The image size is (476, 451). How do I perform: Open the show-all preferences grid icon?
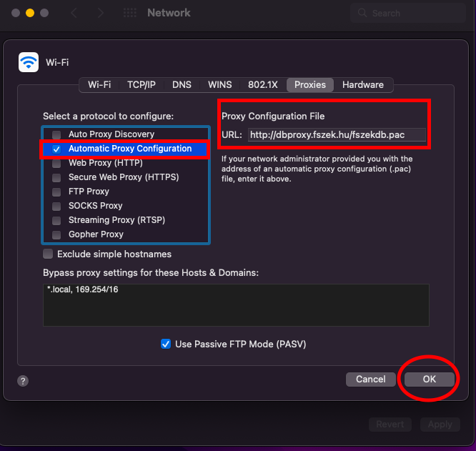[129, 13]
